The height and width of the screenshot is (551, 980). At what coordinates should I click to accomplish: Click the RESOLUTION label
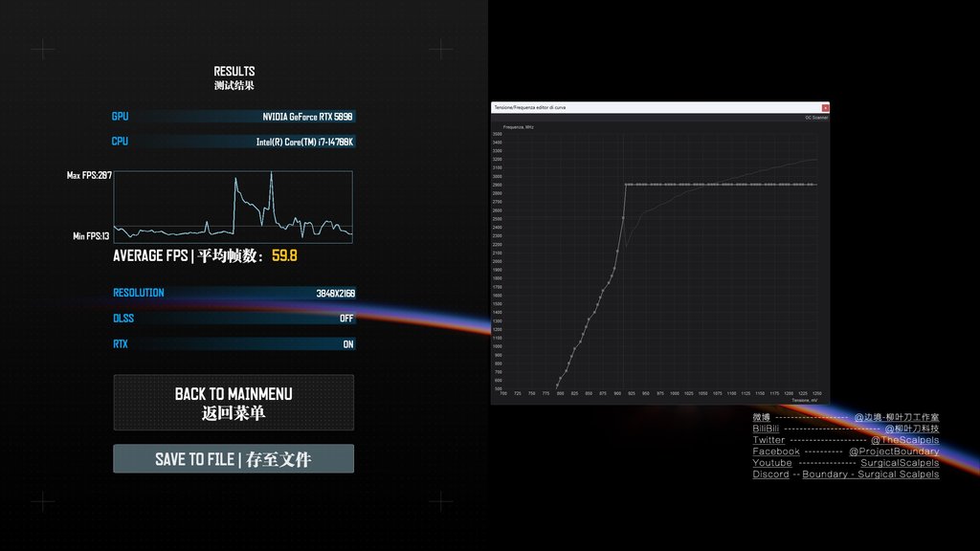(139, 293)
